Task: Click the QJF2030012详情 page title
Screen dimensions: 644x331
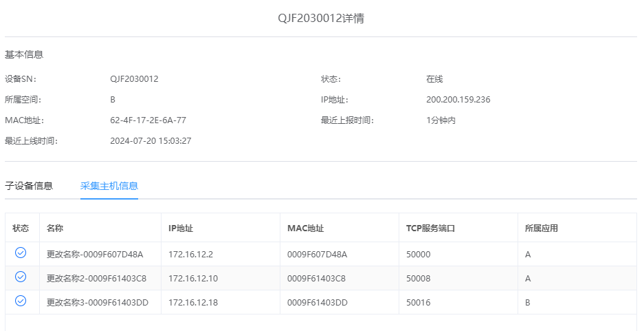Action: point(321,19)
